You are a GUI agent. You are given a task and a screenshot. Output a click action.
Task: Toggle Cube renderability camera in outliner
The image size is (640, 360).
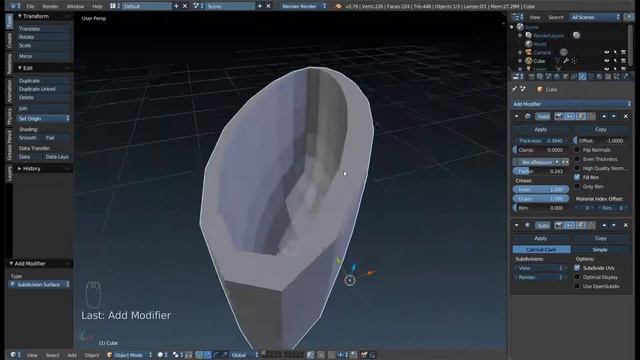[x=623, y=61]
